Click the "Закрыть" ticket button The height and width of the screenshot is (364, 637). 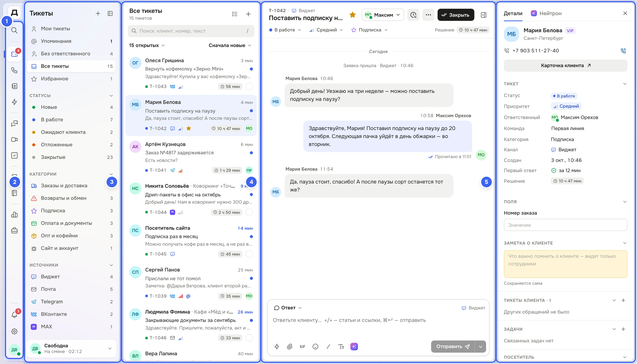coord(456,15)
